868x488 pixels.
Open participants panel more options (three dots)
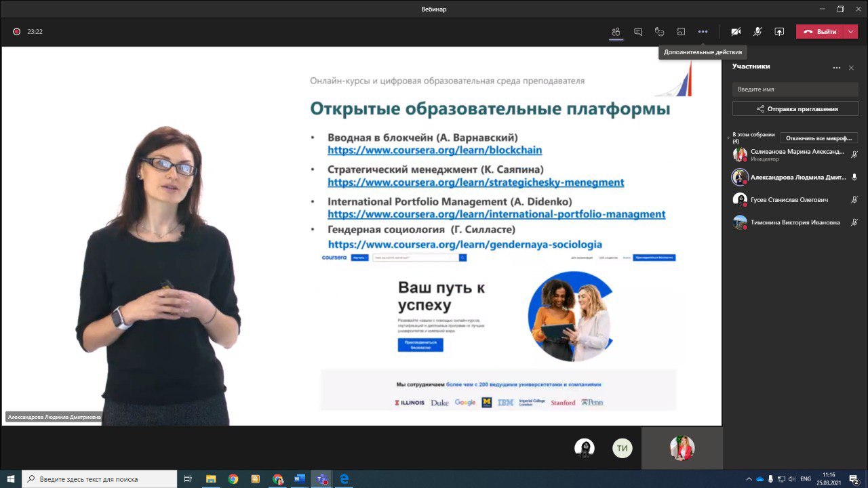837,68
